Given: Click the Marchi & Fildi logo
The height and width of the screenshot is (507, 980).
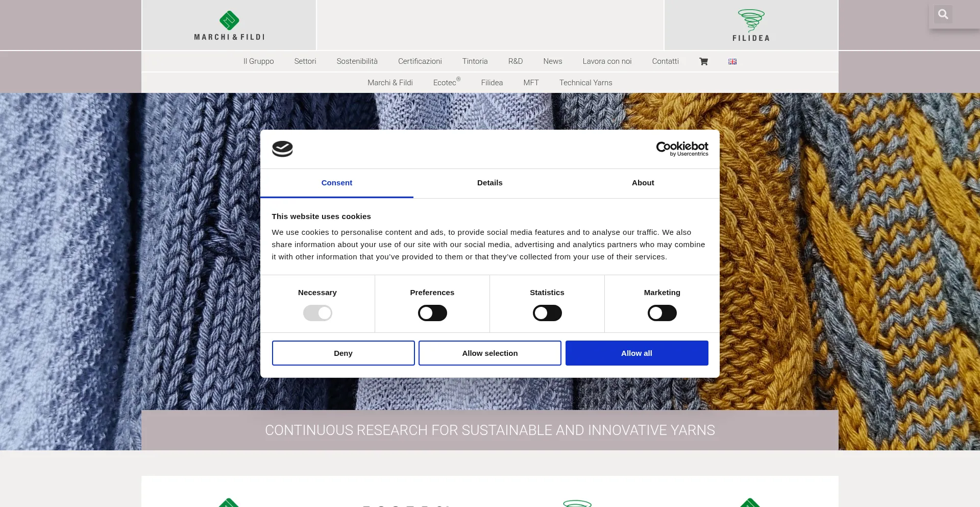Looking at the screenshot, I should pos(229,26).
